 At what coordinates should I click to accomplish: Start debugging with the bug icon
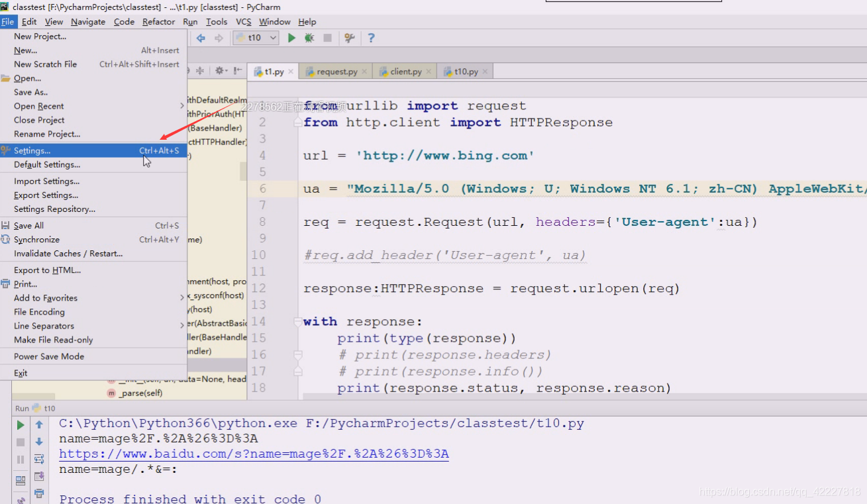pos(309,38)
